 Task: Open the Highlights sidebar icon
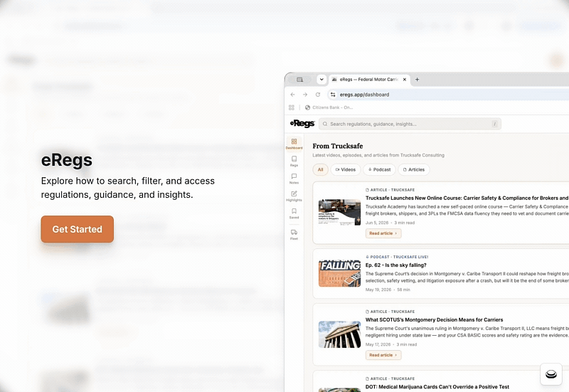pos(294,196)
